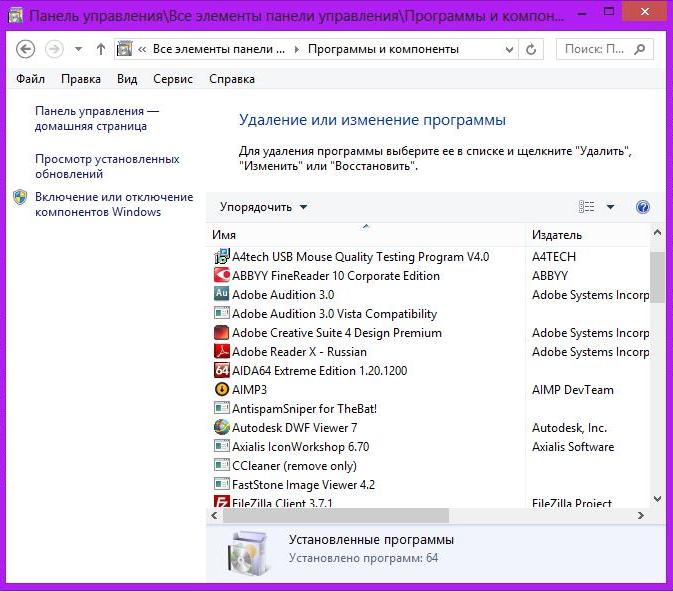The height and width of the screenshot is (592, 673).
Task: Click the Adobe Audition 3.0 program icon
Action: coord(222,295)
